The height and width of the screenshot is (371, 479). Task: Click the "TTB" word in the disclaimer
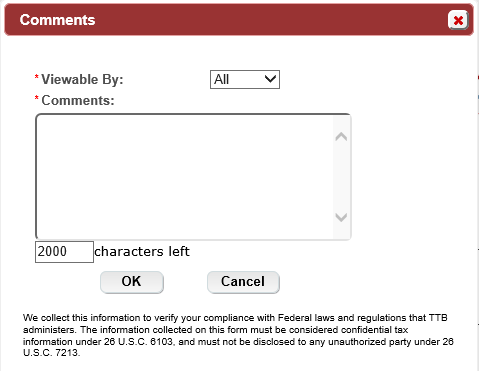(438, 318)
